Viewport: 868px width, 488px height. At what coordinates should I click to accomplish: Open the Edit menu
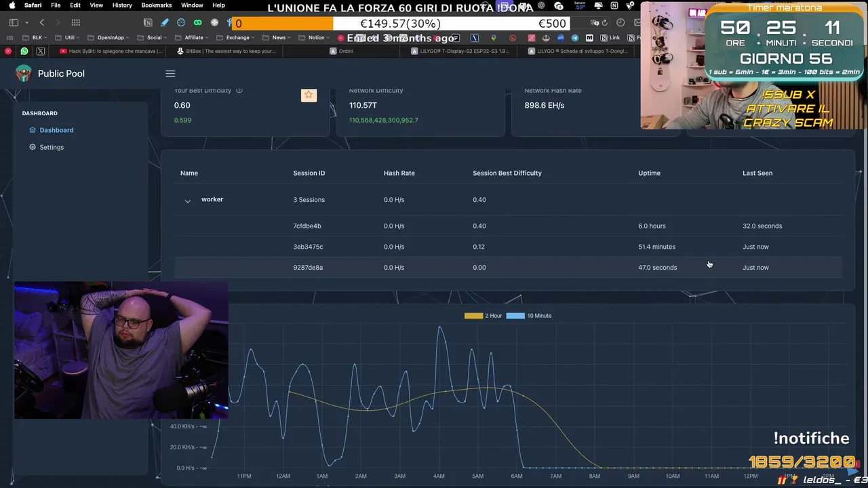click(x=75, y=5)
